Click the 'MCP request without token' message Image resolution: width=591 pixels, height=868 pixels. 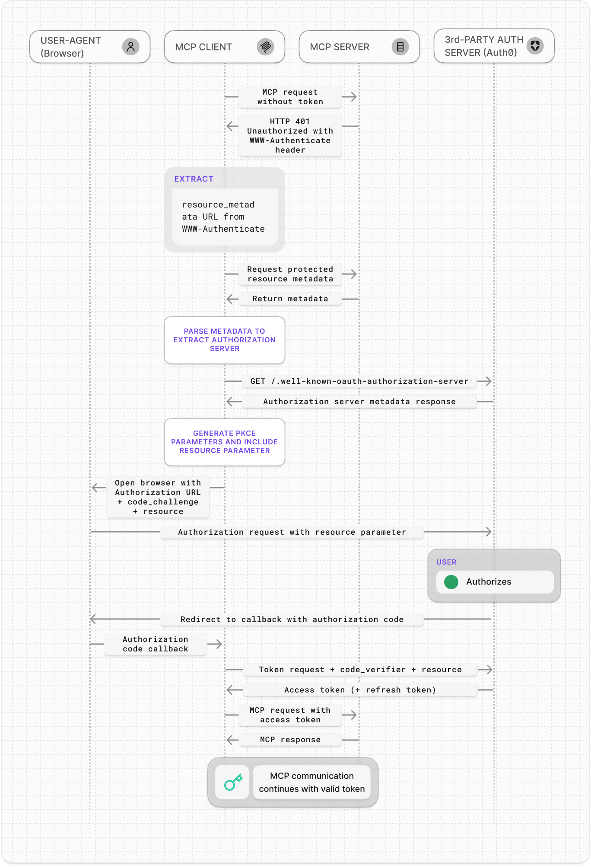point(290,97)
